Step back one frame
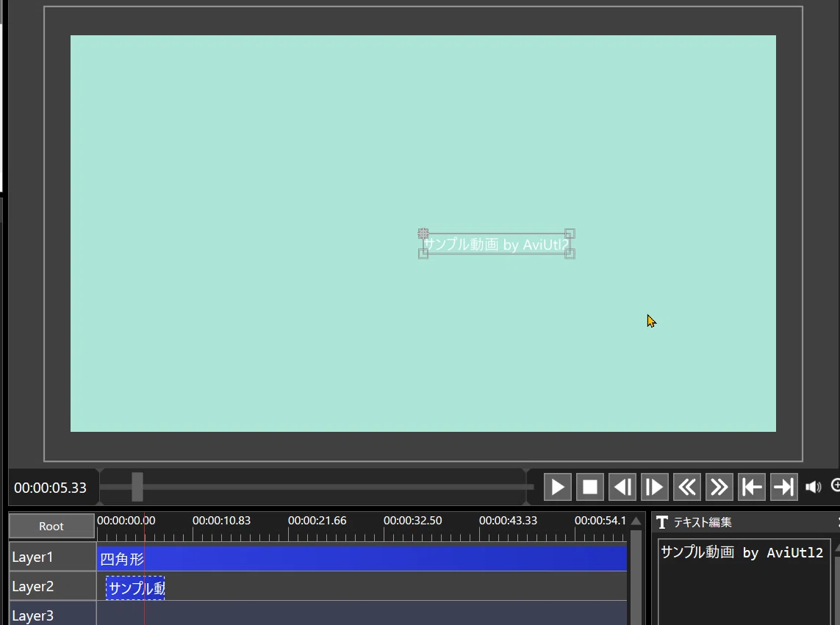Screen dimensions: 840x625 tap(622, 487)
